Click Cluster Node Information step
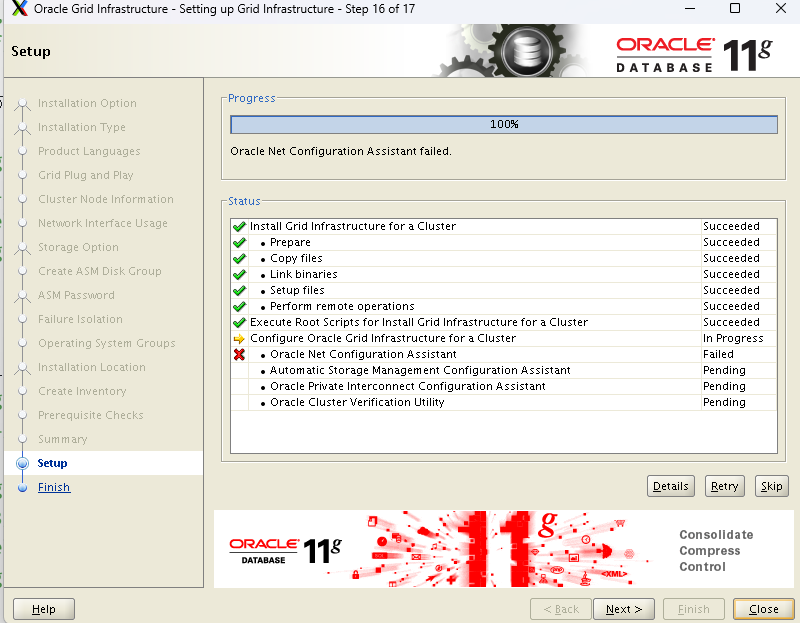Viewport: 800px width, 623px height. 106,200
